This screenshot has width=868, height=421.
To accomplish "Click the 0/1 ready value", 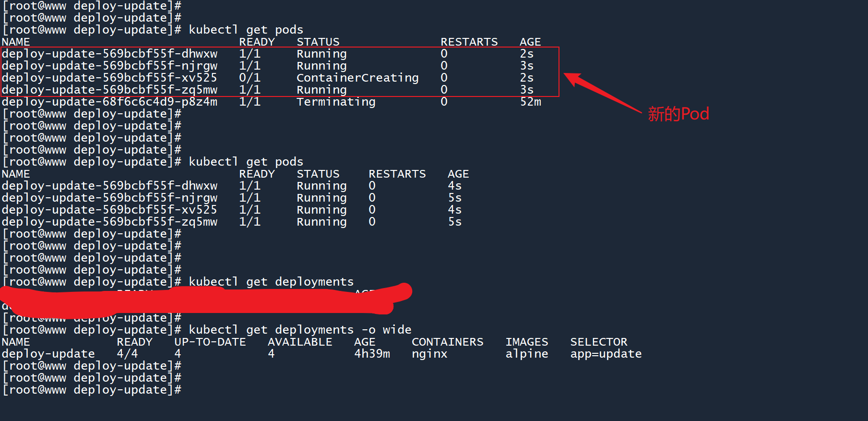I will click(250, 78).
